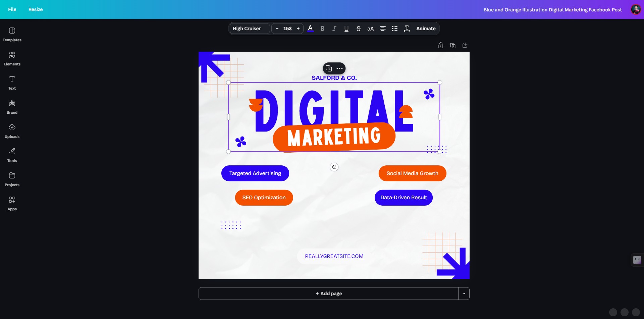Open the Tools panel
This screenshot has height=319, width=644.
pyautogui.click(x=12, y=155)
